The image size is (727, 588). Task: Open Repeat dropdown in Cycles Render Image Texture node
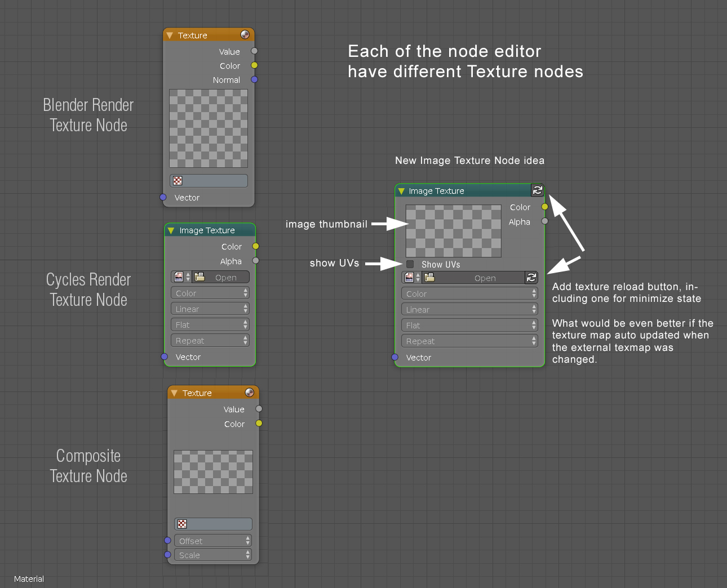coord(210,341)
